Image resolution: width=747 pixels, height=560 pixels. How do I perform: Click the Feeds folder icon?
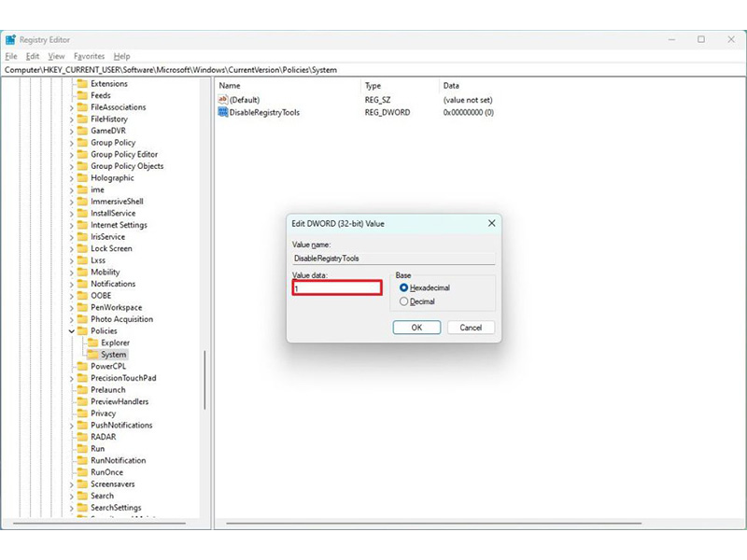pos(82,95)
